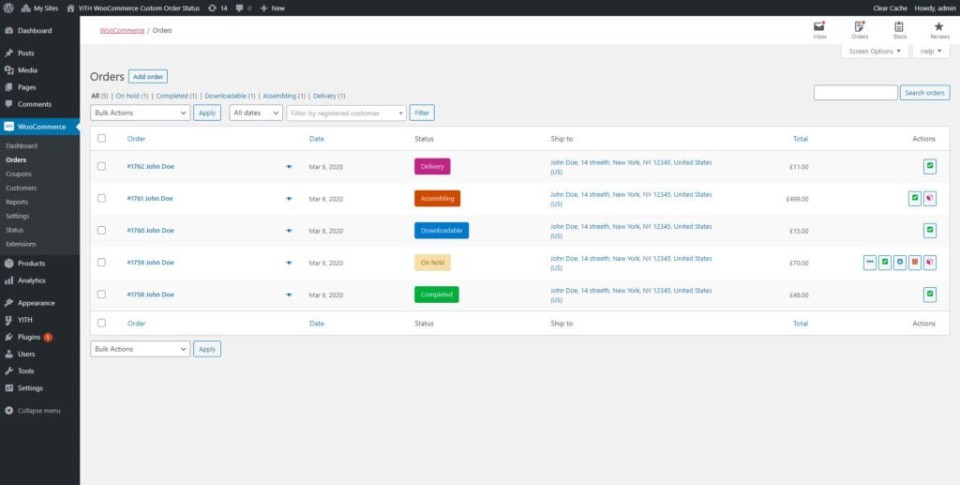Tick the checkbox for order #1759
960x485 pixels.
pos(101,263)
